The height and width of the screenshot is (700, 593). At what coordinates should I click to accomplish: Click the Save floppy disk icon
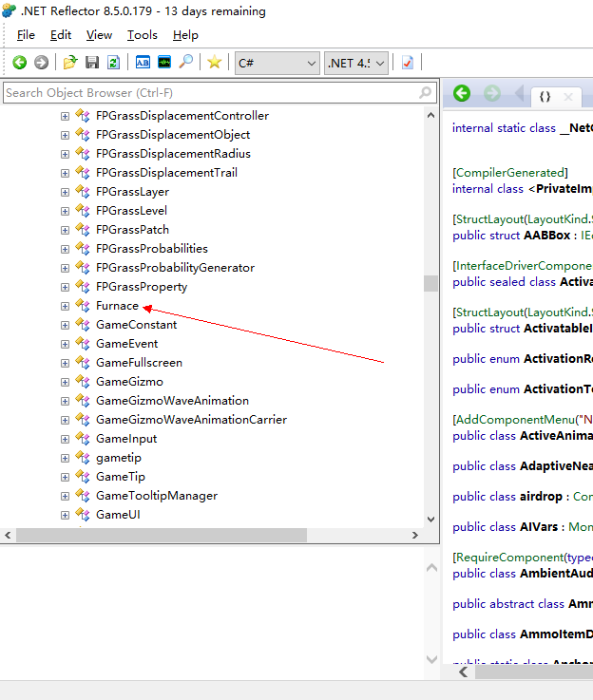click(x=92, y=63)
